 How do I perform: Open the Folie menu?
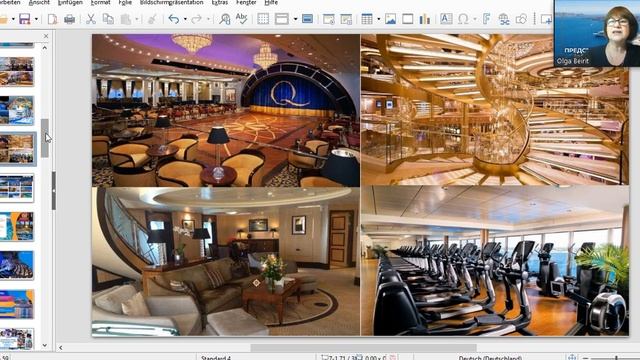coord(125,2)
